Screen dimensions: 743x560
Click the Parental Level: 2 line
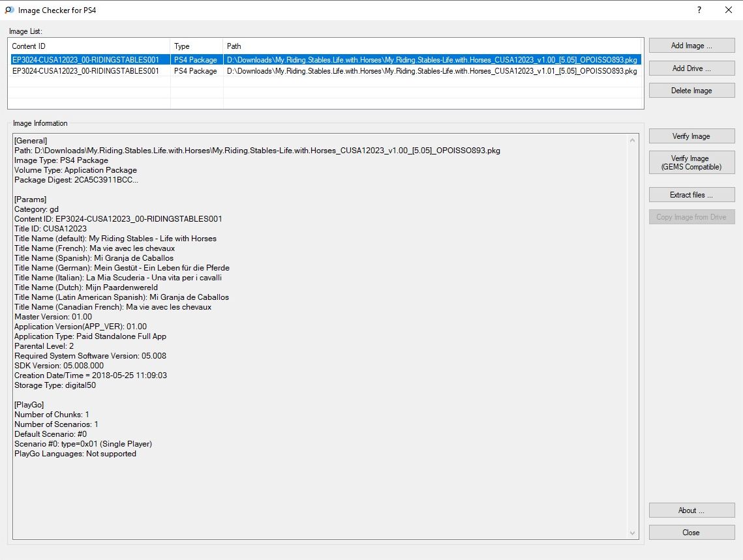pyautogui.click(x=44, y=346)
